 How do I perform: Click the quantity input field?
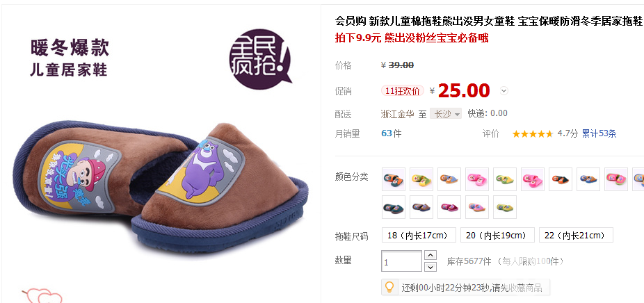point(402,261)
